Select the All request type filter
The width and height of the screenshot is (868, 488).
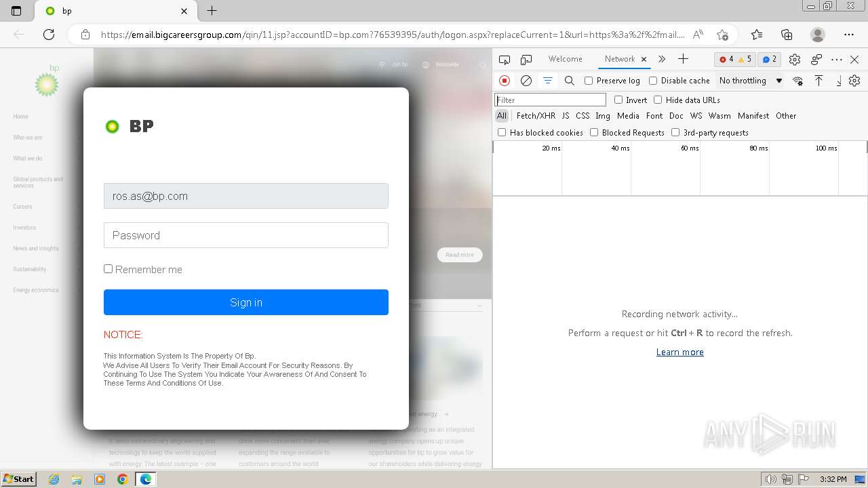(502, 116)
